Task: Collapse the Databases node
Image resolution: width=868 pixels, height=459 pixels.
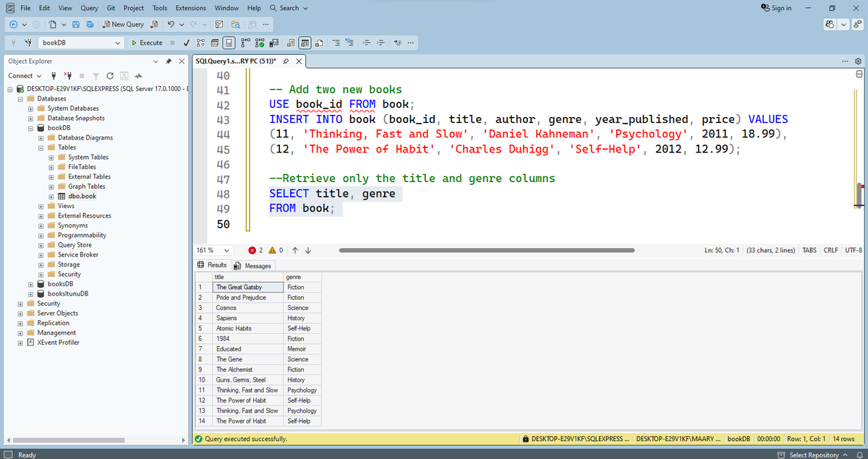Action: coord(21,98)
